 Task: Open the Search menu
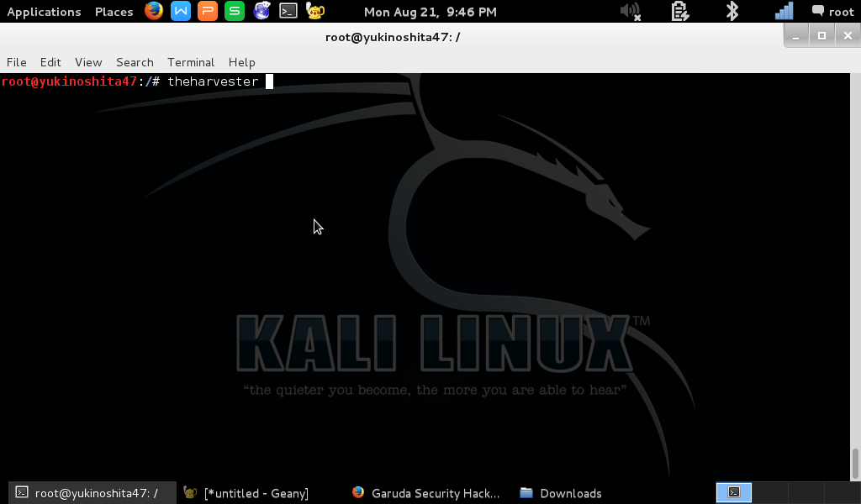click(x=135, y=62)
